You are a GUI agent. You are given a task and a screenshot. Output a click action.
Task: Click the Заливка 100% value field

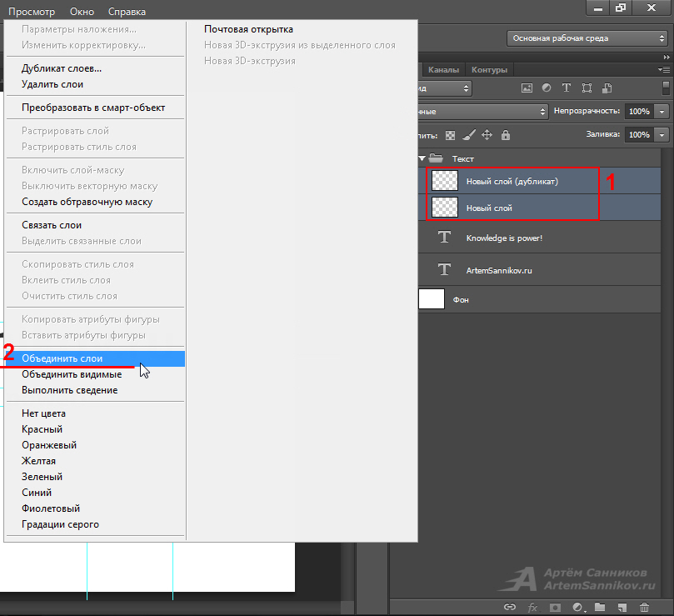[639, 135]
